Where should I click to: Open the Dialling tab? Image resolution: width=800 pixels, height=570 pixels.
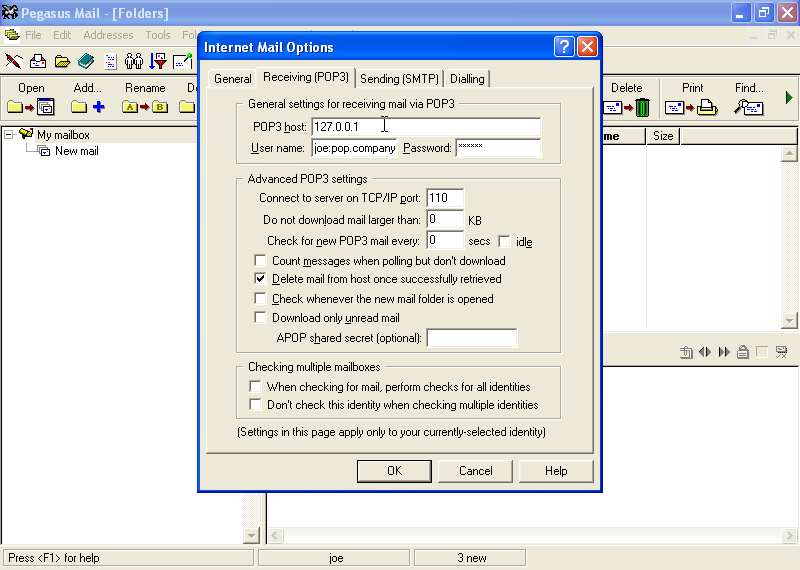point(467,79)
